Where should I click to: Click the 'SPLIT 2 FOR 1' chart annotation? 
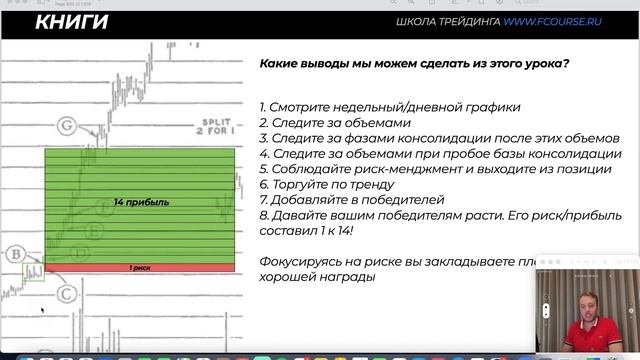[216, 127]
